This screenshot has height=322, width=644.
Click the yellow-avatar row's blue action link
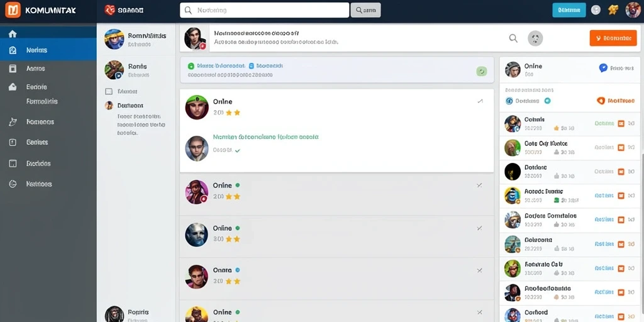(604, 196)
